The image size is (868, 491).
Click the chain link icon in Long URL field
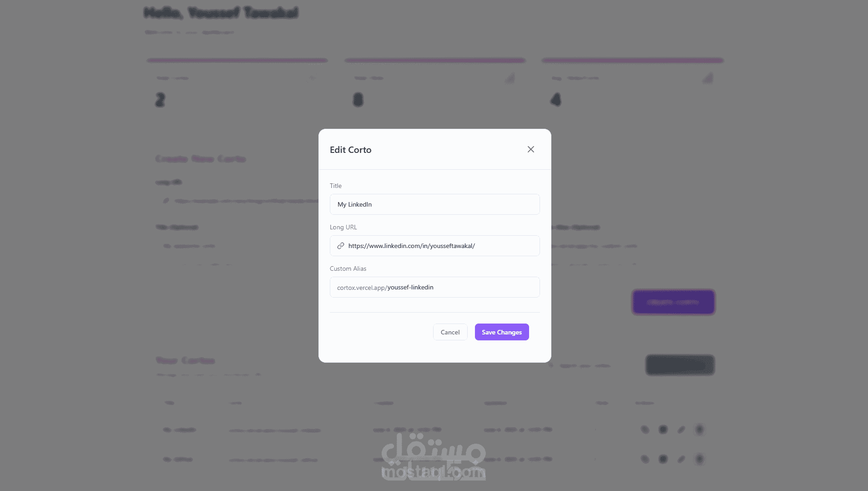(x=340, y=246)
